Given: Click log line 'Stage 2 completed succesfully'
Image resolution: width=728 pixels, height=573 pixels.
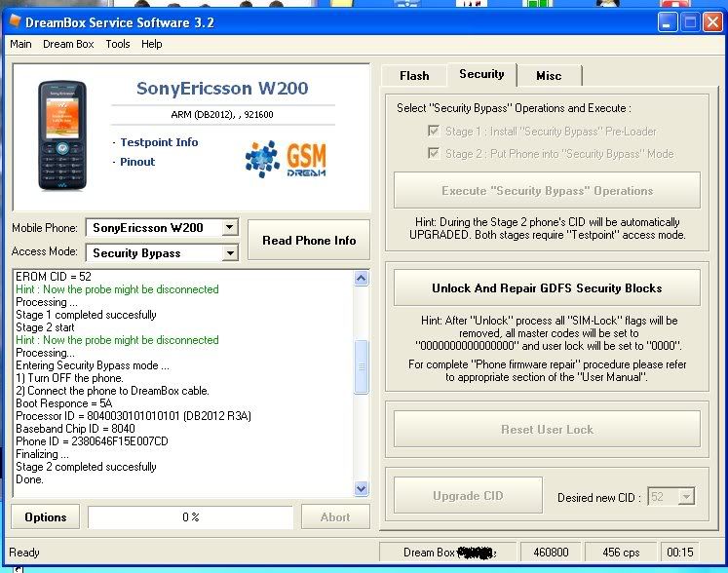Looking at the screenshot, I should 86,466.
